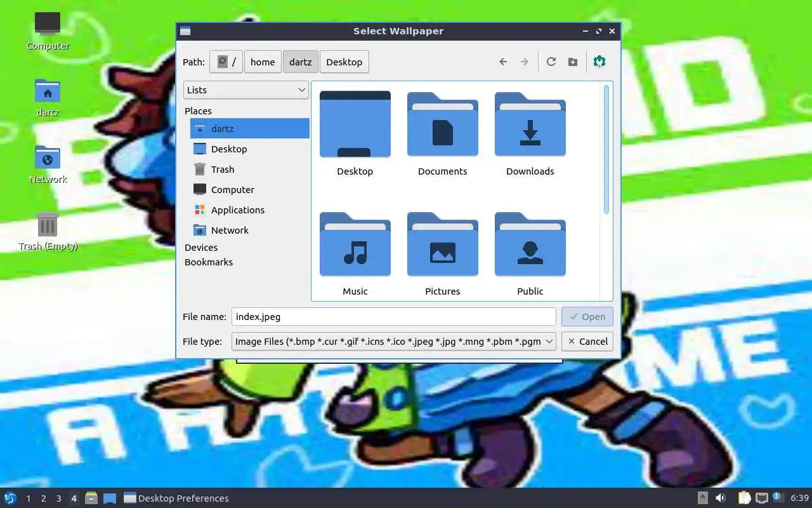Screen dimensions: 812x508
Task: Expand the Bookmarks section
Action: (209, 262)
